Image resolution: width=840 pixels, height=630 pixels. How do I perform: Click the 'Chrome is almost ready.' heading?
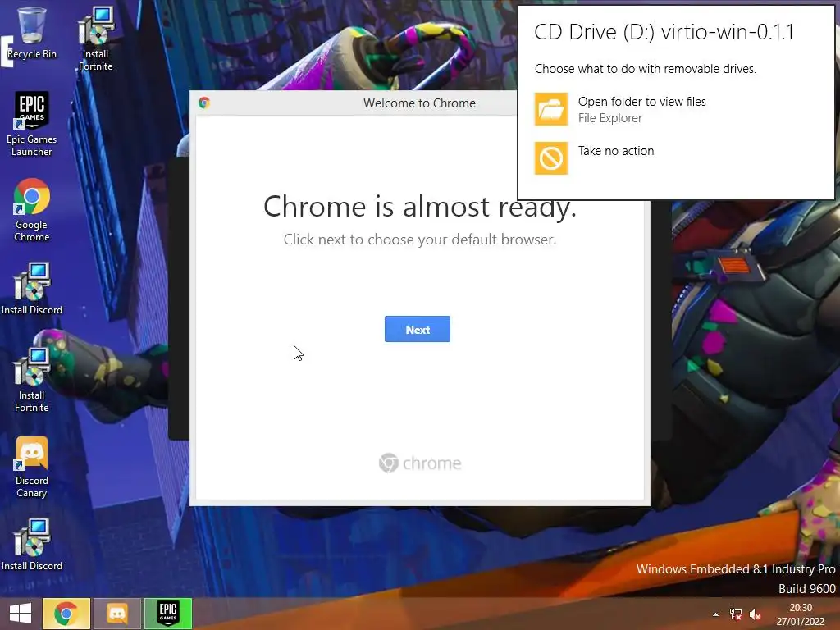click(420, 206)
